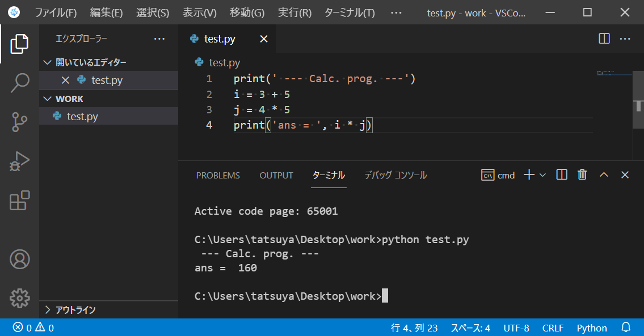This screenshot has width=644, height=336.
Task: Split the editor to the right
Action: (604, 39)
